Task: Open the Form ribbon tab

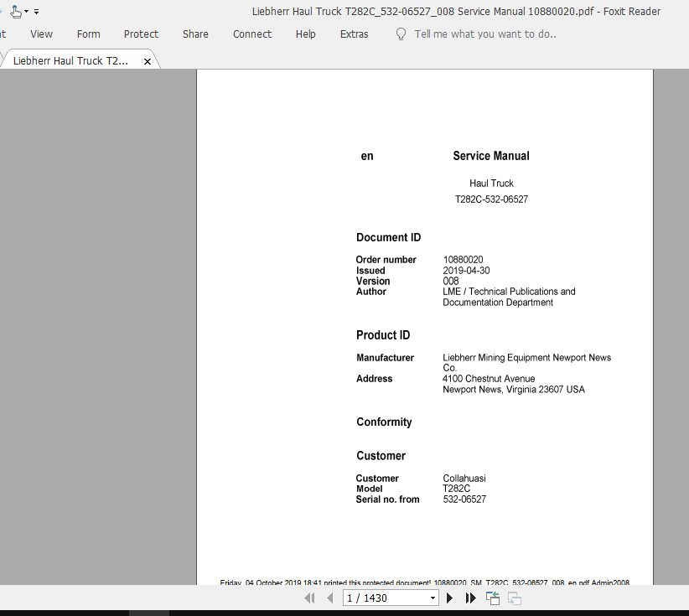Action: pos(88,34)
